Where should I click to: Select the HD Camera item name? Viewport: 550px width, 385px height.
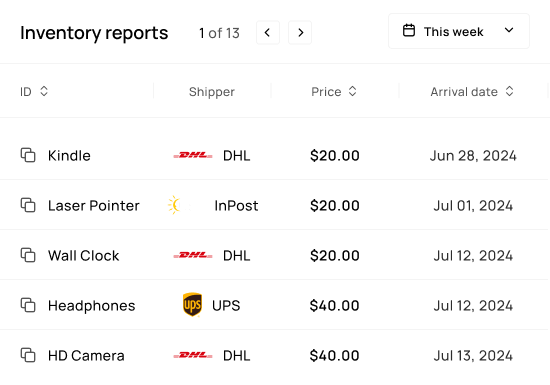click(86, 356)
